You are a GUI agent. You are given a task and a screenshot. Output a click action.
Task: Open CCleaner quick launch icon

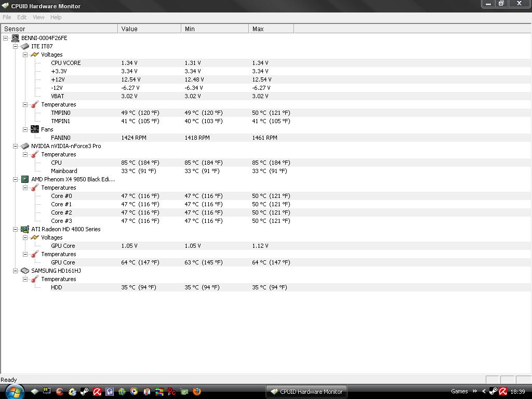pyautogui.click(x=59, y=392)
